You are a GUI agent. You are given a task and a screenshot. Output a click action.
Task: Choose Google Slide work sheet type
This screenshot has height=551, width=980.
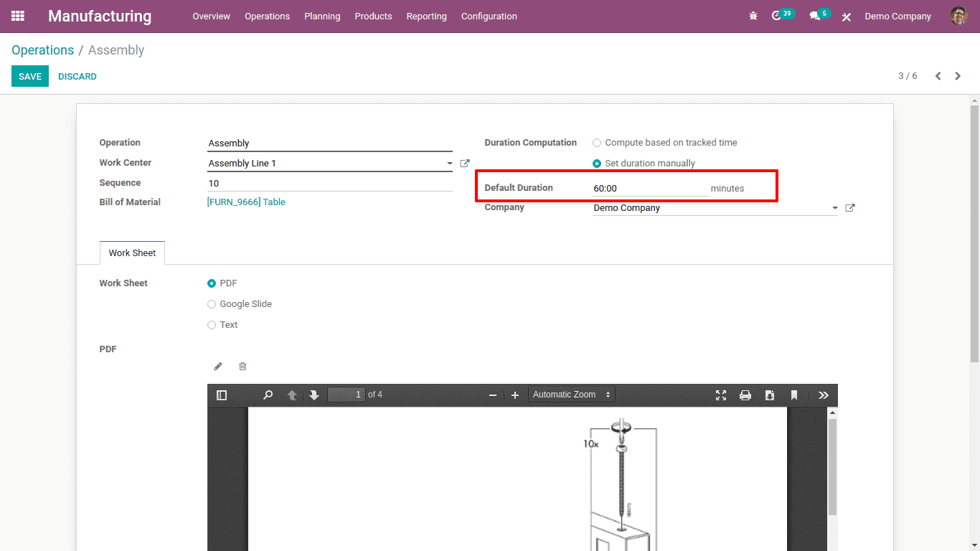212,304
